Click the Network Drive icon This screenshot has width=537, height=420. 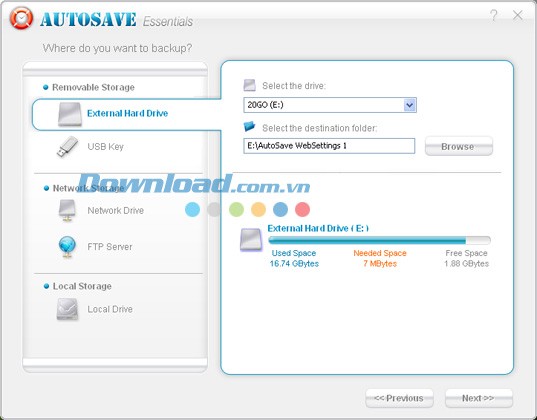(67, 210)
